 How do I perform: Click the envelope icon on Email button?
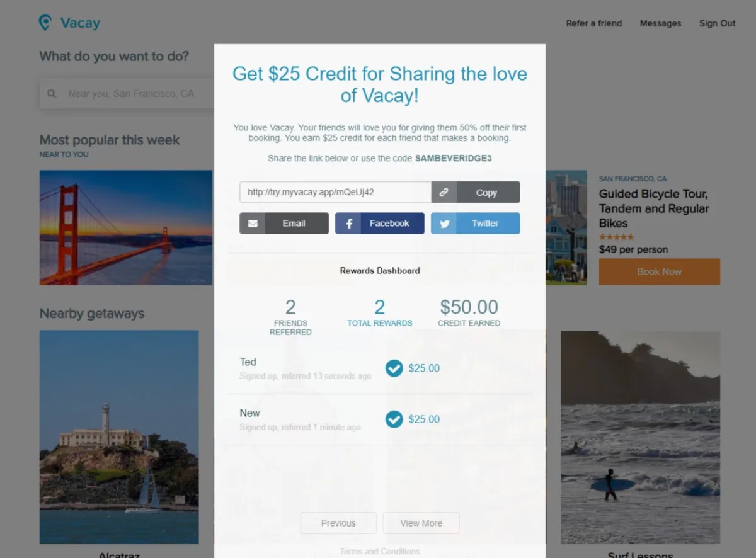point(252,224)
